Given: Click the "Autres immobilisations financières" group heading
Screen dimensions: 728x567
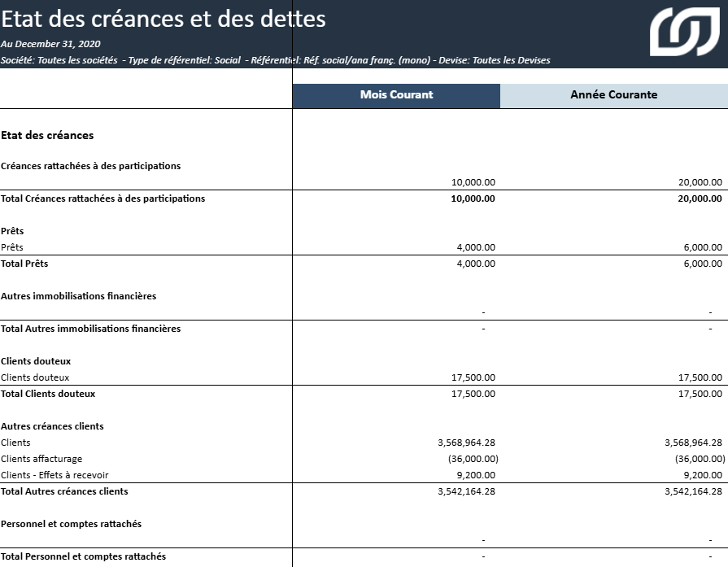Looking at the screenshot, I should pyautogui.click(x=78, y=296).
